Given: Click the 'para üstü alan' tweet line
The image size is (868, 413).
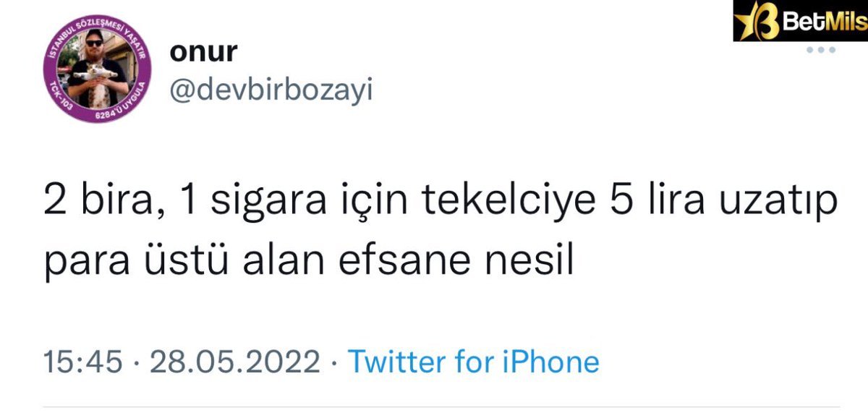Looking at the screenshot, I should pyautogui.click(x=182, y=264).
